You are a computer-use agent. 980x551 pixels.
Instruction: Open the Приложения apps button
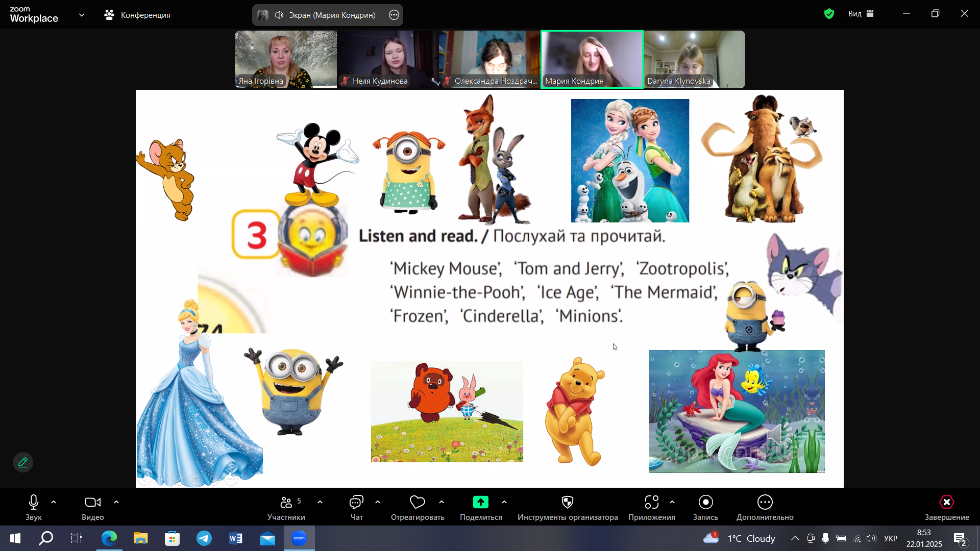coord(652,508)
